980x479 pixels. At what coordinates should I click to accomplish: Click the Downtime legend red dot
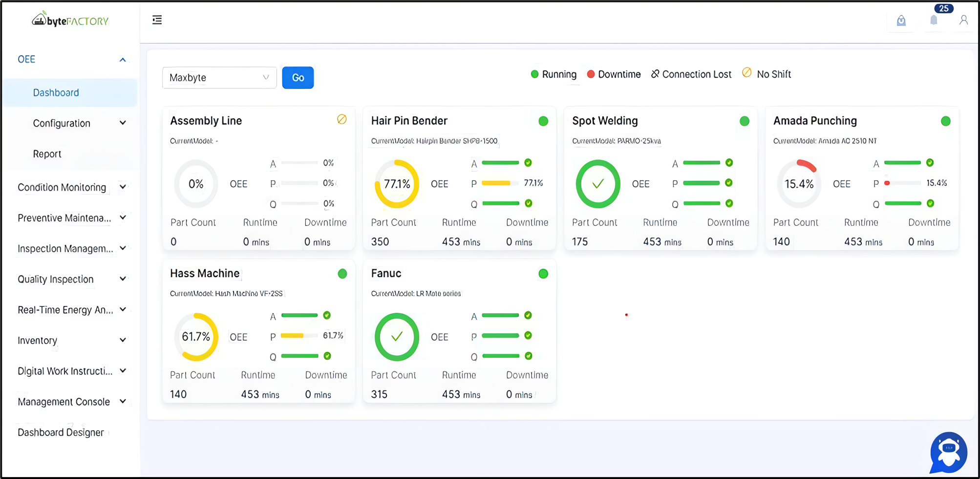coord(591,74)
